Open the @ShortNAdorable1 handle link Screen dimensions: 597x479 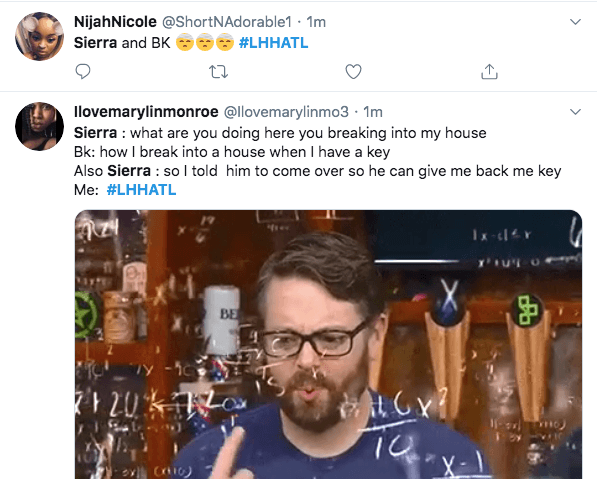click(227, 22)
